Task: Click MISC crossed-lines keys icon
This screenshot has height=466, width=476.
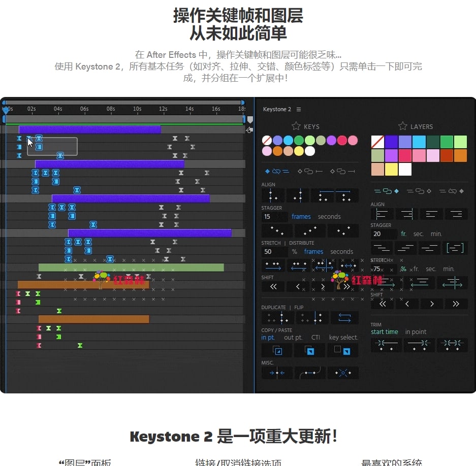Action: pyautogui.click(x=343, y=373)
